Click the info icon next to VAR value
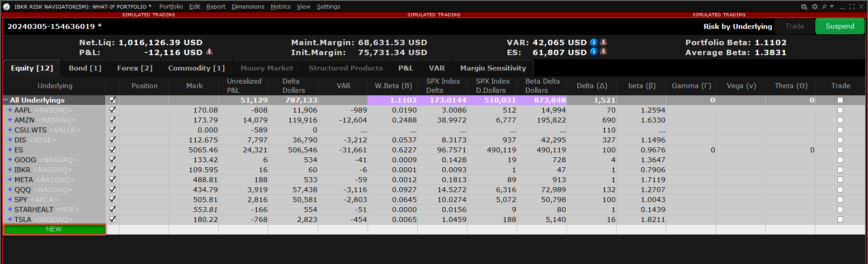Image resolution: width=868 pixels, height=264 pixels. pos(594,42)
